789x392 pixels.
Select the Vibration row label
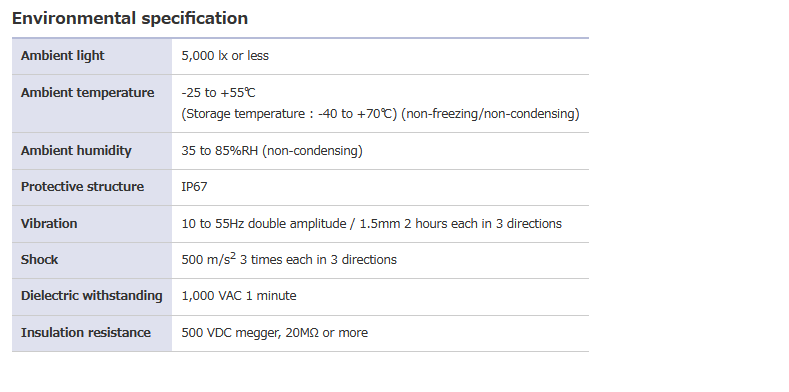click(x=49, y=223)
